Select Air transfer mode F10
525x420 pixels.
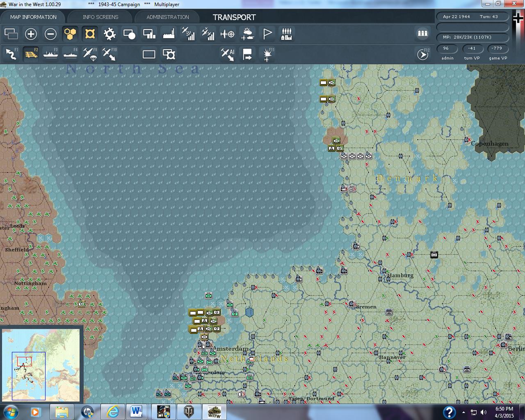[110, 54]
